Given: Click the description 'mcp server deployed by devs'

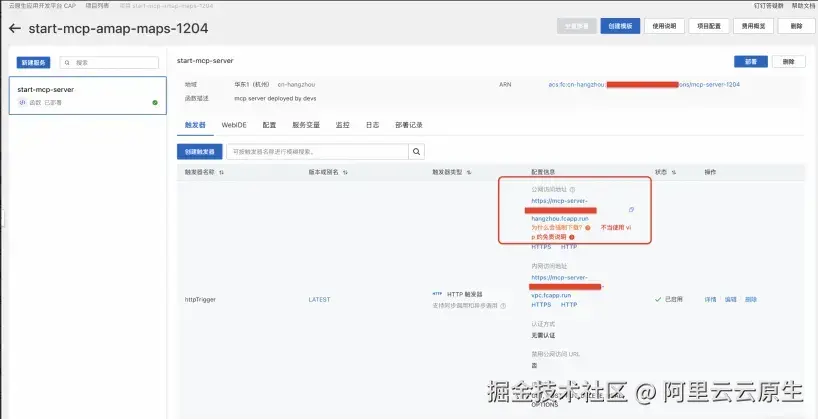Looking at the screenshot, I should tap(275, 98).
